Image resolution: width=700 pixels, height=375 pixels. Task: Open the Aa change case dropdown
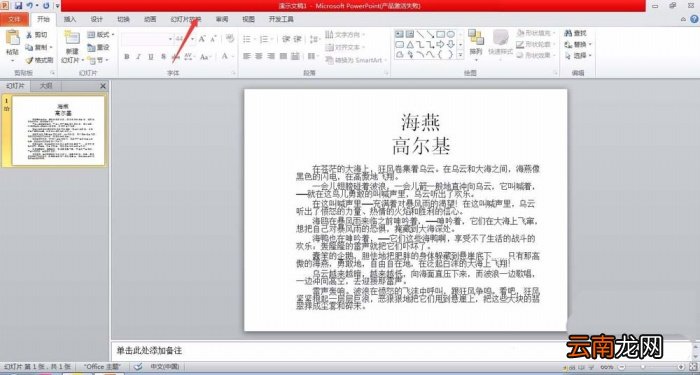pyautogui.click(x=205, y=57)
